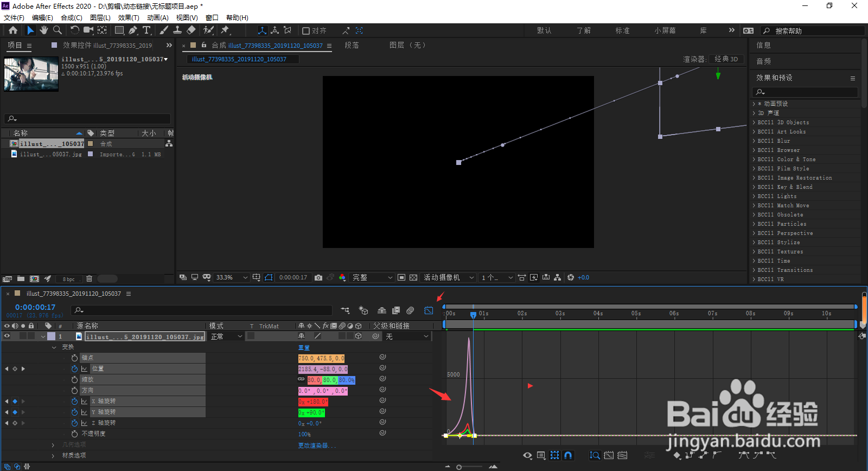Select the Zoom magnifier tool

[x=57, y=30]
